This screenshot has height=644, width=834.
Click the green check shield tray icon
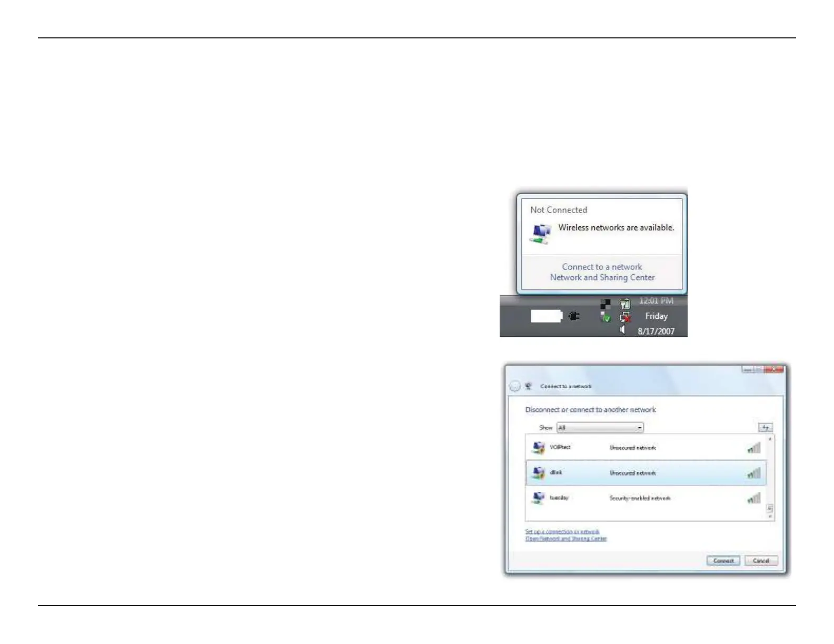click(605, 317)
